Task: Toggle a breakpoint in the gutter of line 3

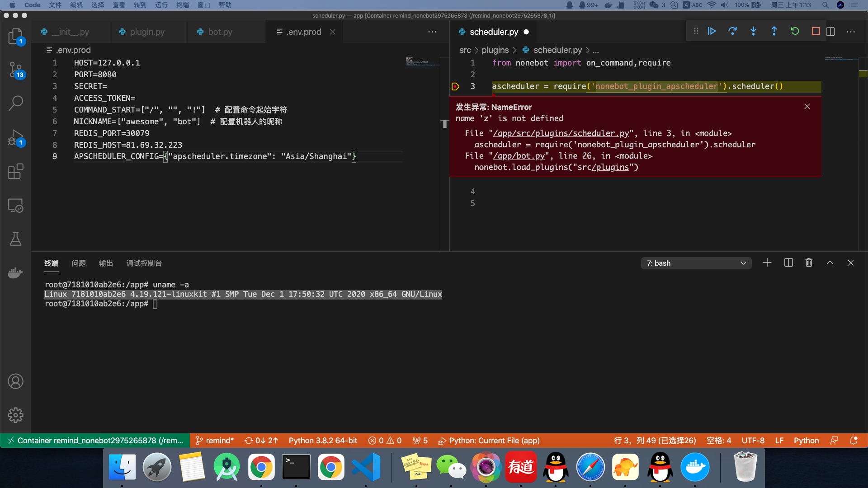Action: pyautogui.click(x=456, y=86)
